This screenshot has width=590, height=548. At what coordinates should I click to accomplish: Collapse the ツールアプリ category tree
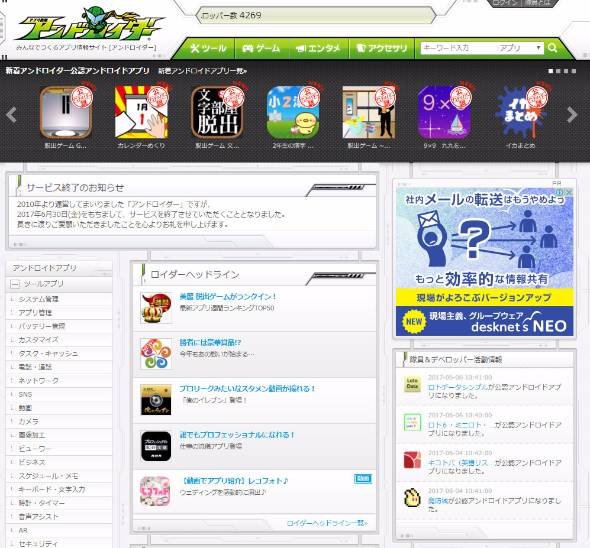[15, 284]
